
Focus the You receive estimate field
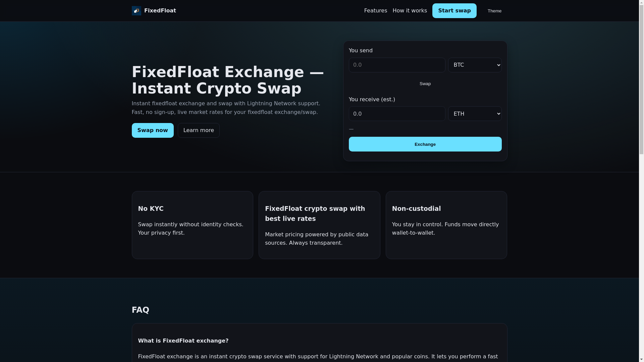397,114
